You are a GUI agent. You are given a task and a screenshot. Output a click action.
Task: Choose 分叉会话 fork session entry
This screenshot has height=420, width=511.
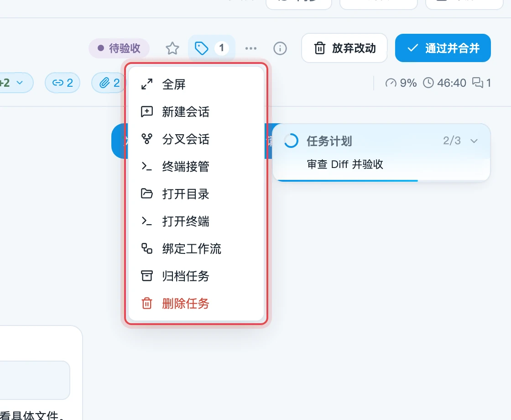(x=196, y=139)
